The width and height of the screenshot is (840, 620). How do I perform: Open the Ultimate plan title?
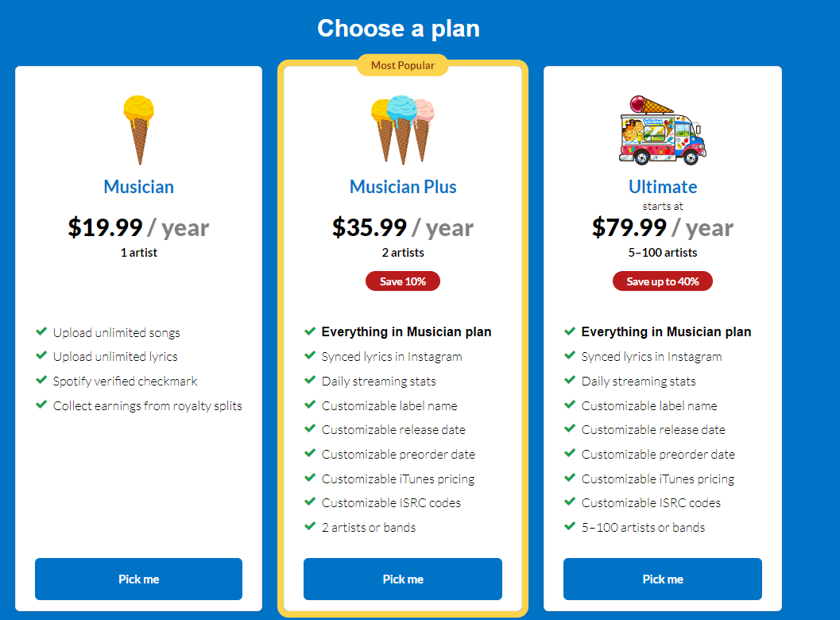tap(663, 187)
